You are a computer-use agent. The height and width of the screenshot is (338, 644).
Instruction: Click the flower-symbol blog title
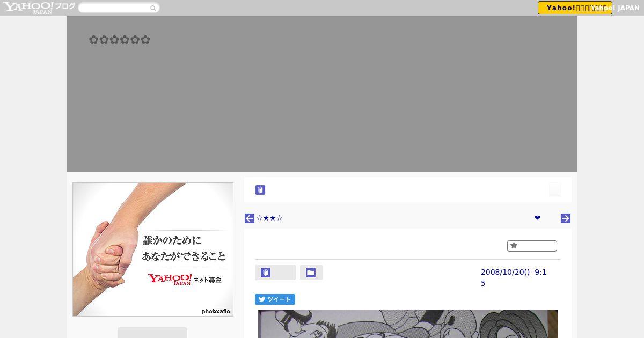119,40
